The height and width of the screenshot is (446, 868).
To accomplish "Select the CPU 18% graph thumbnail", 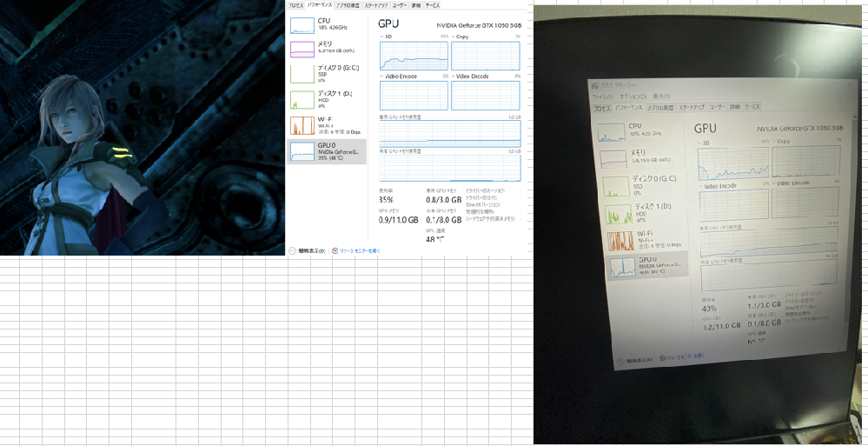I will (x=302, y=25).
